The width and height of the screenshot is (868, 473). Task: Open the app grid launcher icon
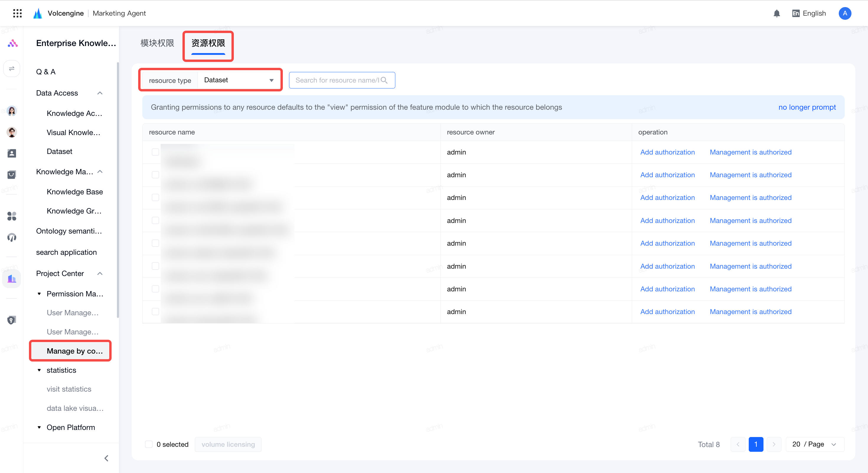[17, 13]
